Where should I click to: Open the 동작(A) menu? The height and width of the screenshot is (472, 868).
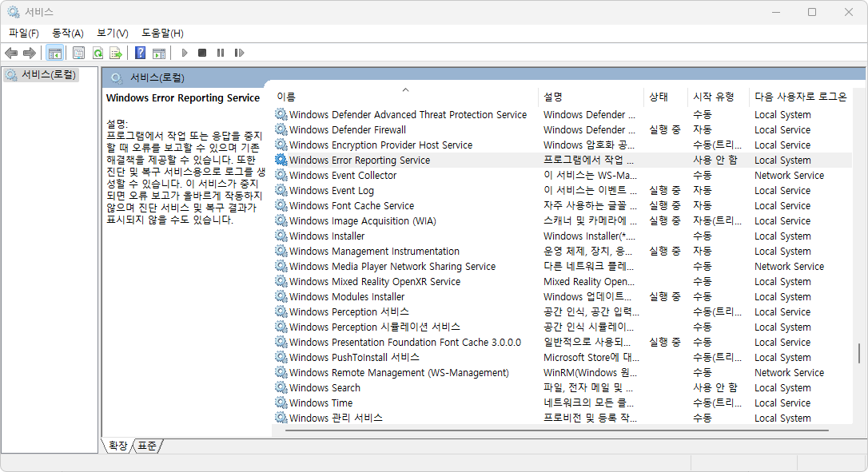68,34
